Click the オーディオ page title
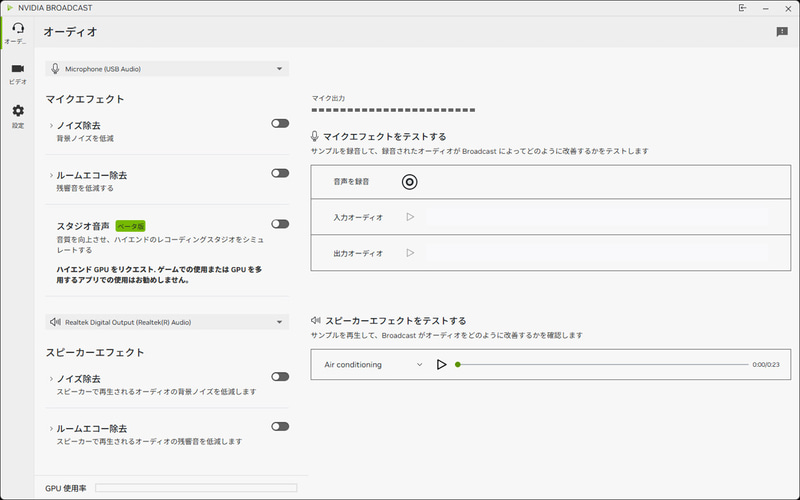This screenshot has height=500, width=800. [x=70, y=32]
